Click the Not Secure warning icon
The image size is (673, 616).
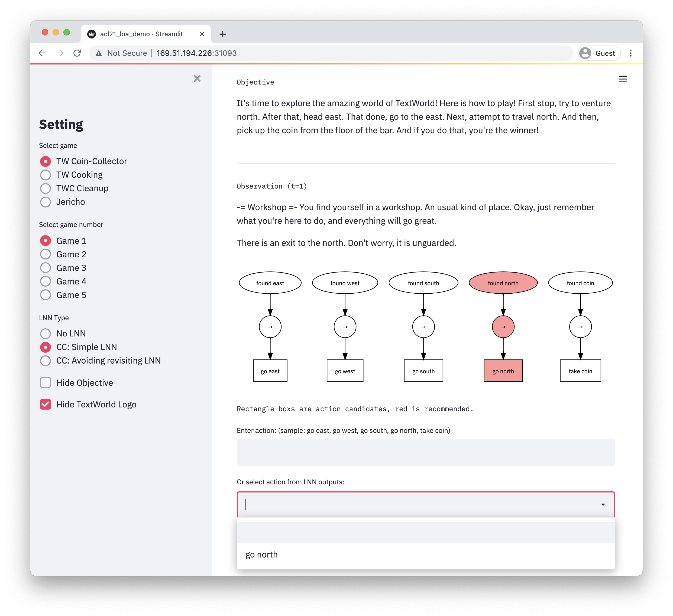tap(99, 53)
